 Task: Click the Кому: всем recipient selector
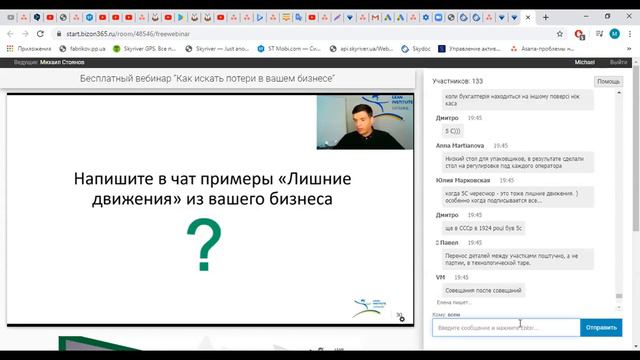pyautogui.click(x=446, y=315)
